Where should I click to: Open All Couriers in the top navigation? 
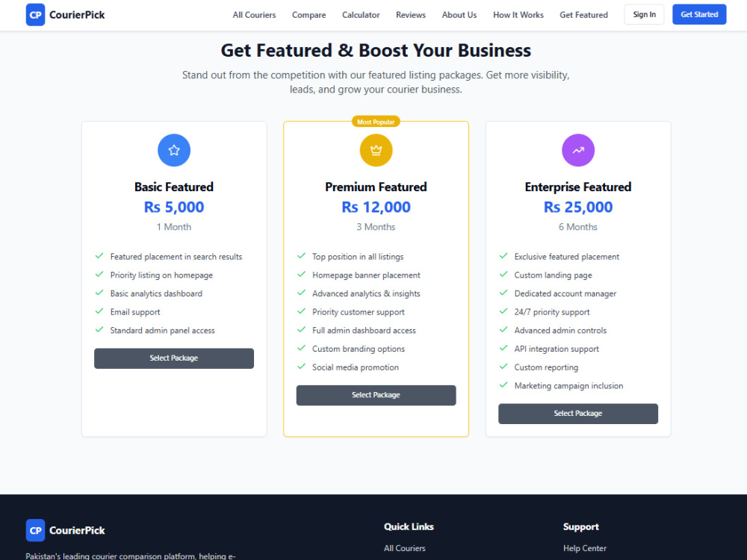(254, 15)
